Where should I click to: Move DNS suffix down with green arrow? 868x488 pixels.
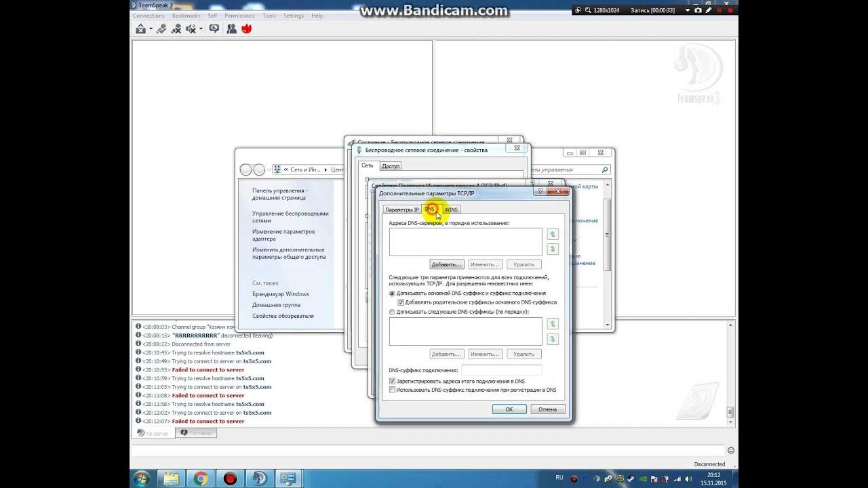553,339
